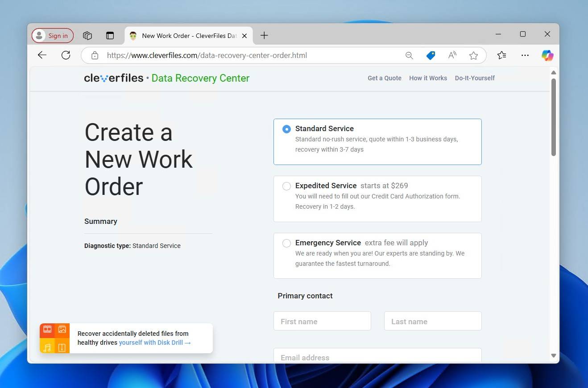Minimize the browser window
588x388 pixels.
pos(498,34)
